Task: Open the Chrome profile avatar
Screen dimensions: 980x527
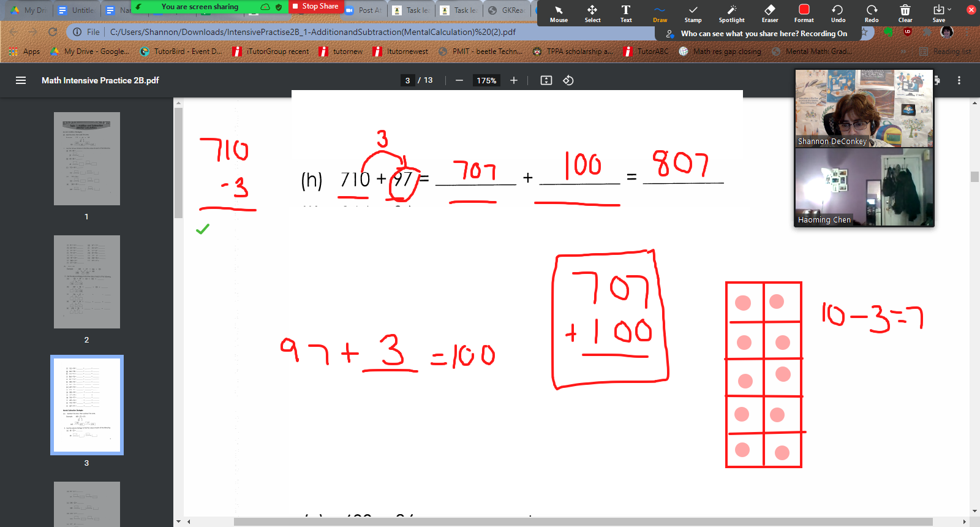Action: pos(947,32)
